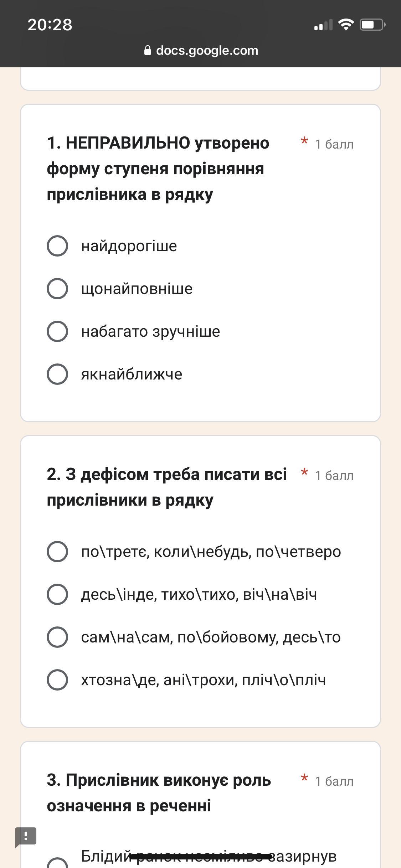
Task: Tap the lock icon beside docs.google.com
Action: (148, 50)
